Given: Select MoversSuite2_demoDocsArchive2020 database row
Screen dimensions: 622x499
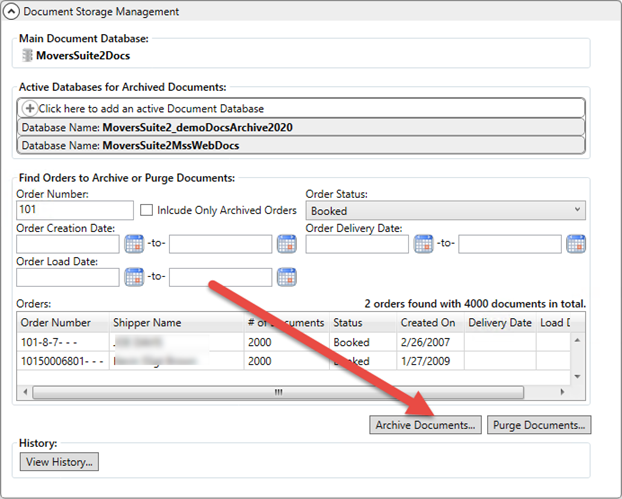Looking at the screenshot, I should point(300,127).
